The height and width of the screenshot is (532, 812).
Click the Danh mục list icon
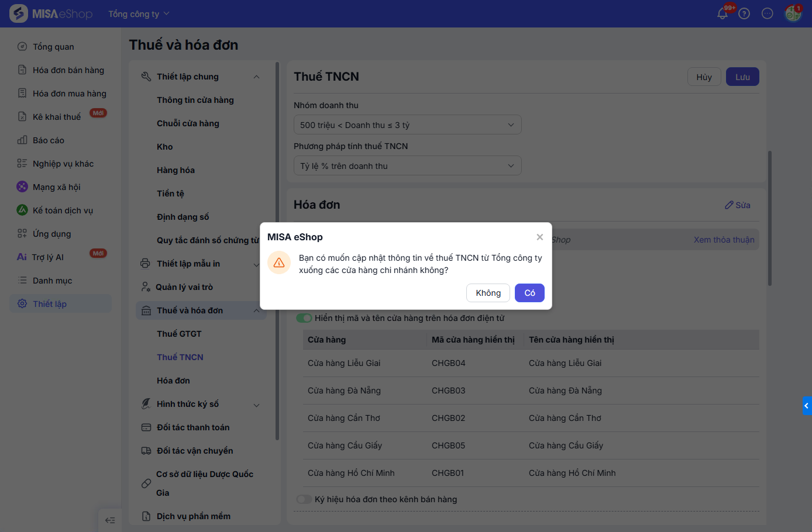(x=22, y=281)
